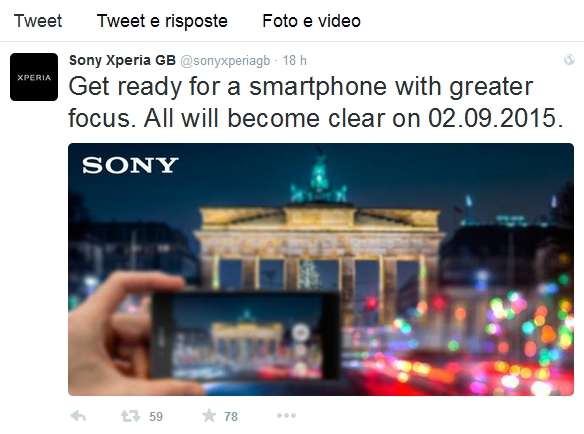Reply to the Sony Xperia GB tweet

[78, 416]
